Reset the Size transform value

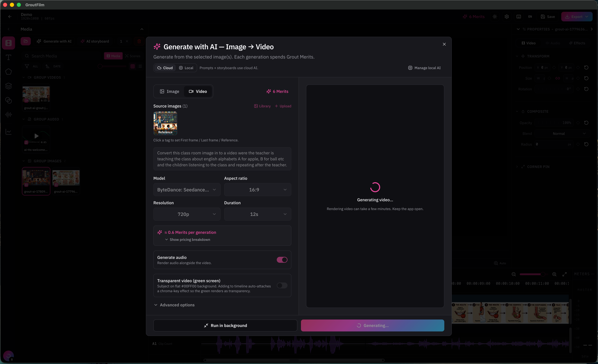(586, 78)
